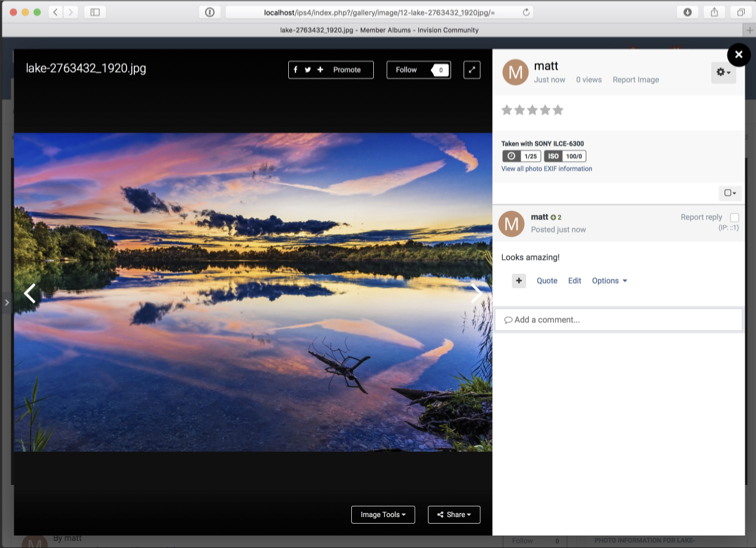Click the Safari address bar URL
The height and width of the screenshot is (548, 756).
coord(379,12)
